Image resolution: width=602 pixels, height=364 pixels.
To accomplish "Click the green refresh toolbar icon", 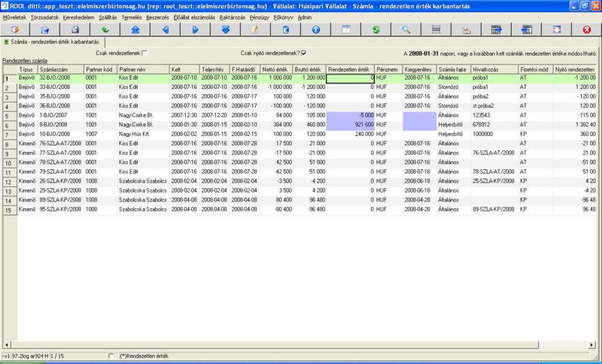I will pos(375,29).
